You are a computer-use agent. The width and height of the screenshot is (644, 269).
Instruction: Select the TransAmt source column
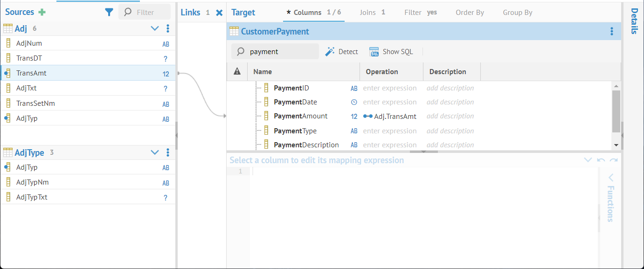pyautogui.click(x=32, y=73)
